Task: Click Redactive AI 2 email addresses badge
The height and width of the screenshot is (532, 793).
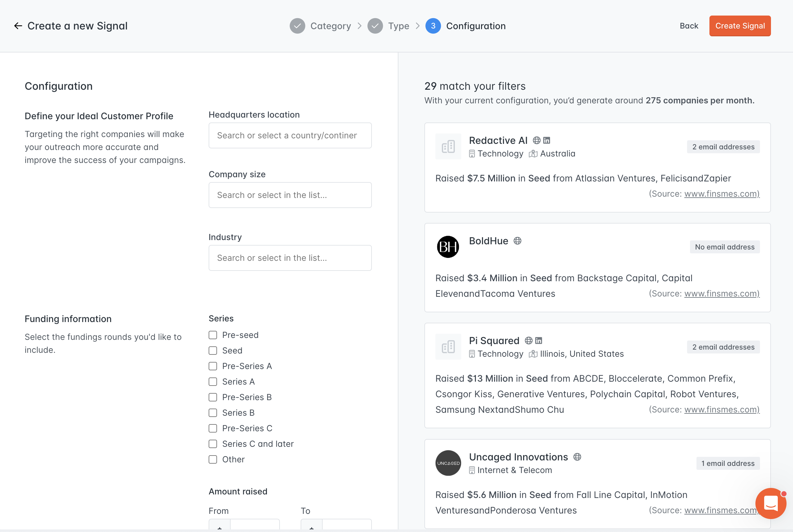Action: [x=723, y=147]
